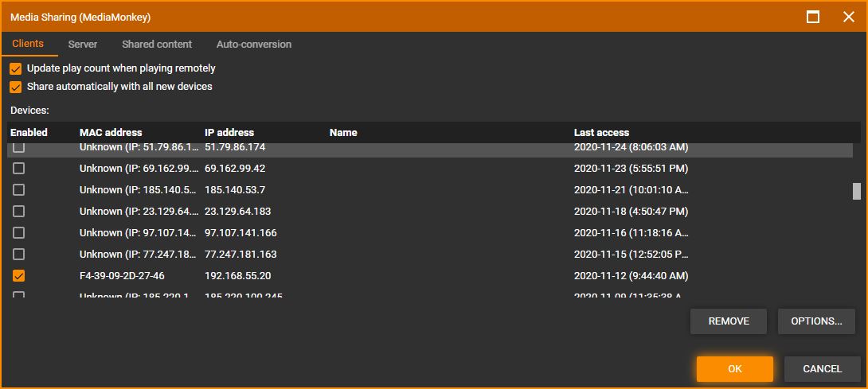This screenshot has width=868, height=389.
Task: Close the Media Sharing dialog
Action: coord(848,17)
